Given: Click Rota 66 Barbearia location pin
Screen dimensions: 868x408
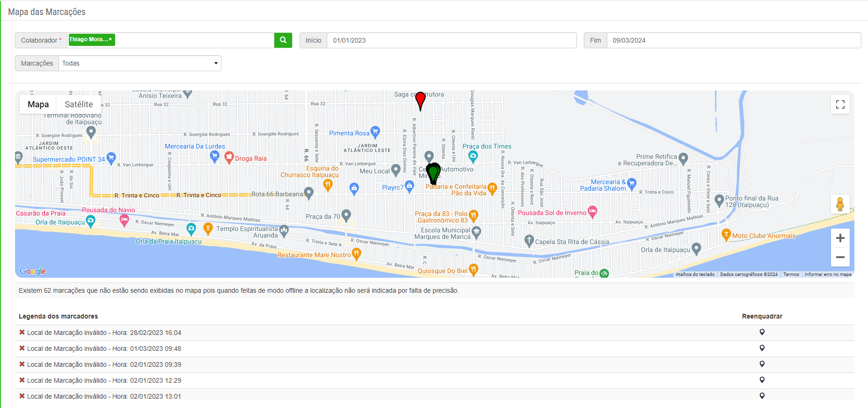Looking at the screenshot, I should pyautogui.click(x=309, y=193).
